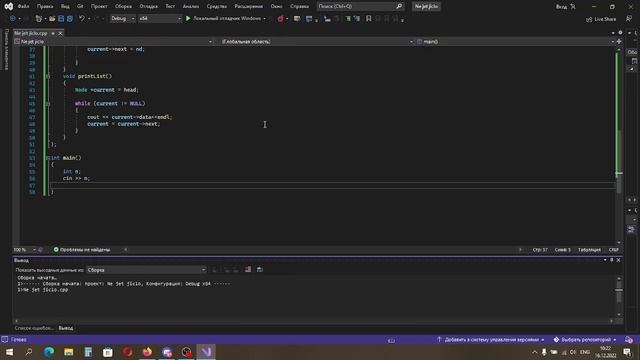Open the Windows Start menu
This screenshot has height=360, width=640.
click(9, 352)
